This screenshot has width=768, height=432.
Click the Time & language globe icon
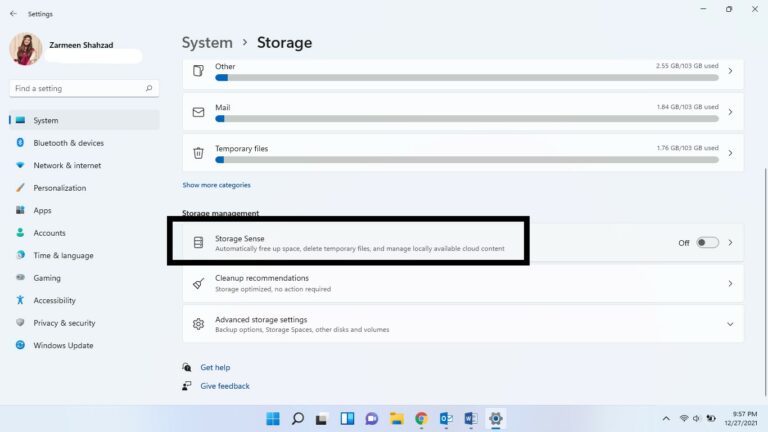coord(20,255)
